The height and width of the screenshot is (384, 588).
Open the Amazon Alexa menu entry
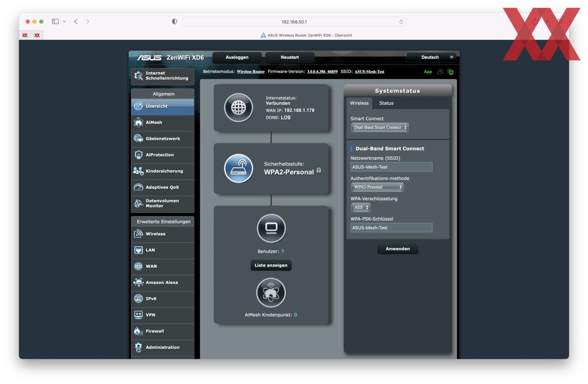163,282
